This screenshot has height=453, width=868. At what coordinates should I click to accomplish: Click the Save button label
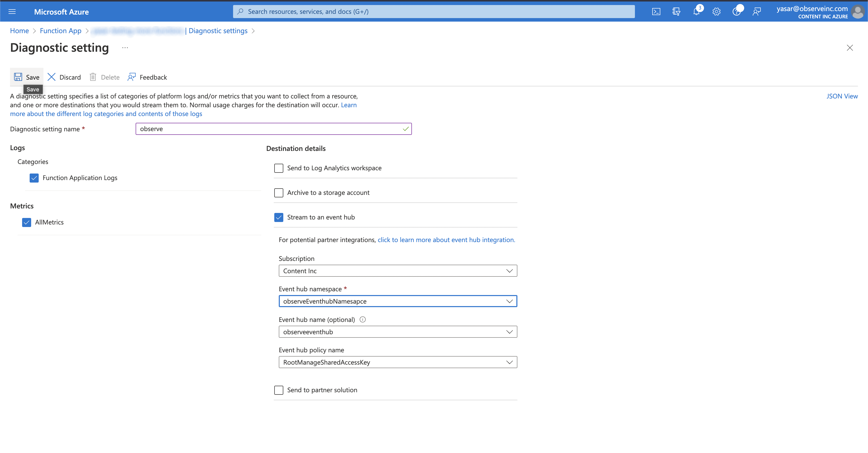(33, 77)
